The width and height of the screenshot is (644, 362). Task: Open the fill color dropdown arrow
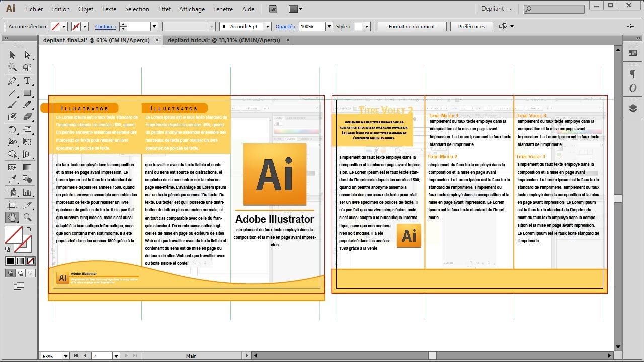(64, 26)
